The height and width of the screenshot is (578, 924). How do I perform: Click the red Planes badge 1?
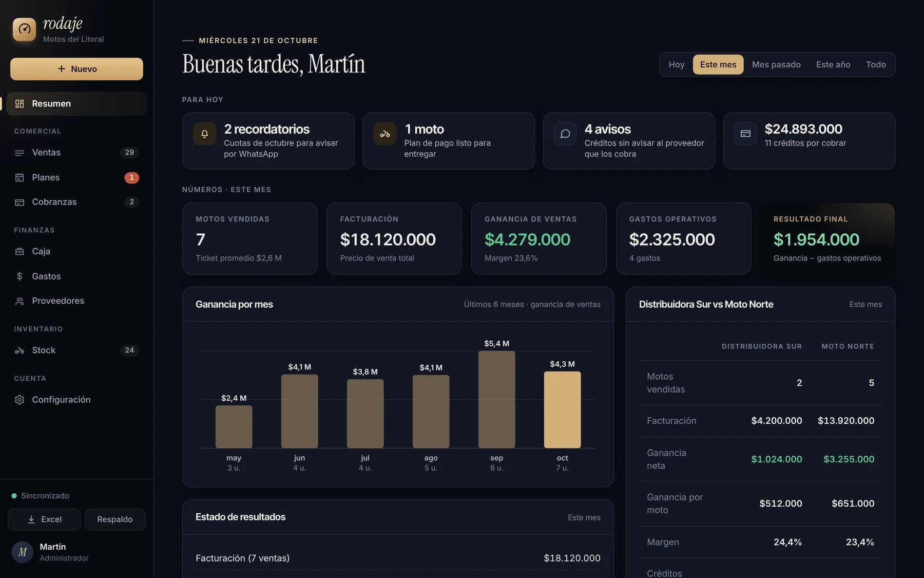[131, 177]
